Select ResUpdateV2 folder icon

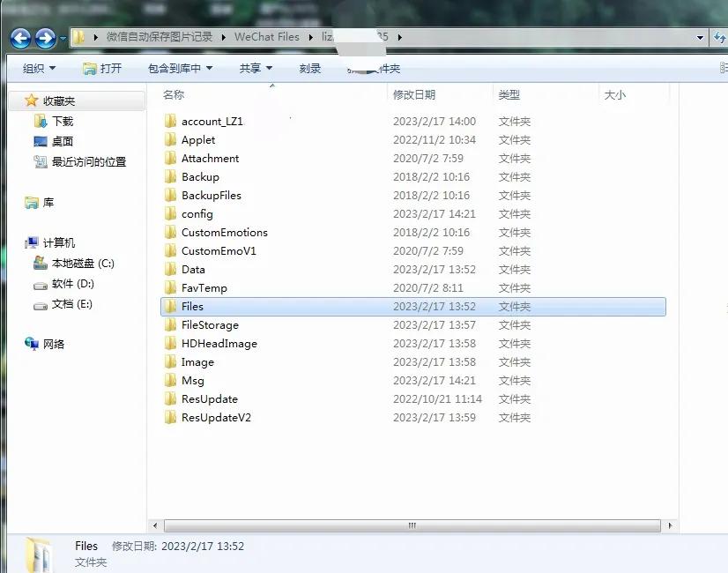[170, 418]
